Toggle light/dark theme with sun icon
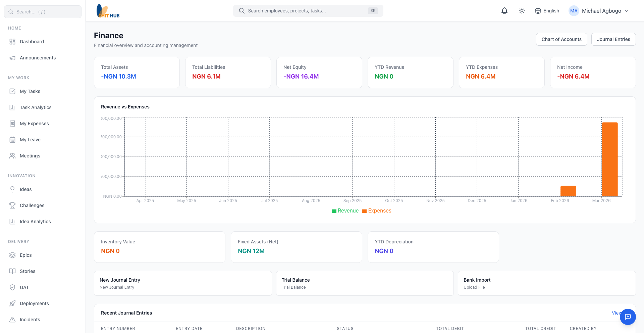This screenshot has width=644, height=333. [522, 10]
